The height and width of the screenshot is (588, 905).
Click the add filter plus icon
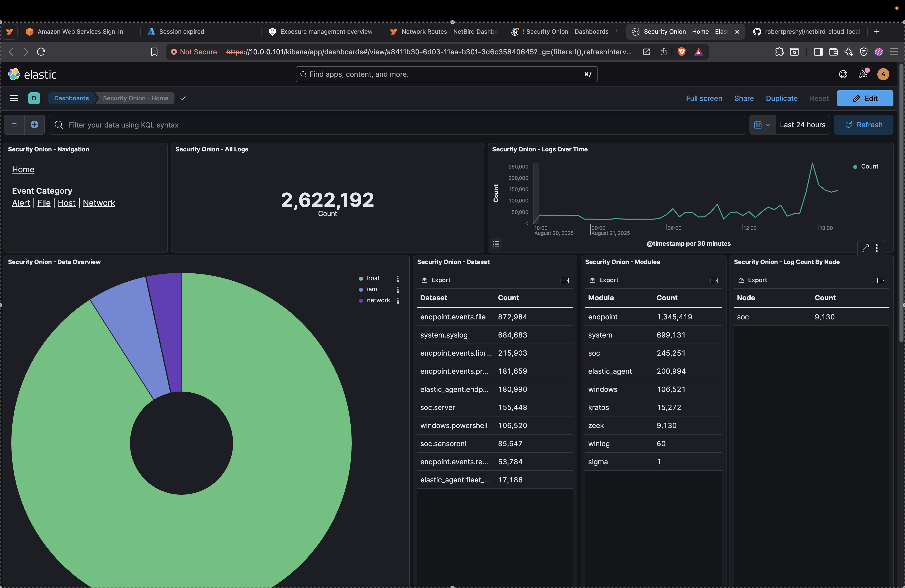tap(34, 125)
